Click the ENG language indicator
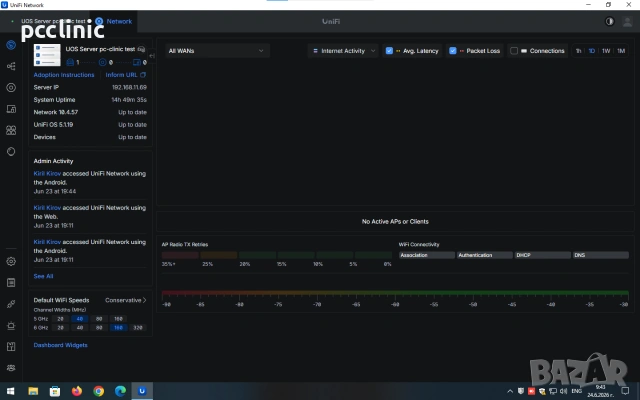640x400 pixels. [576, 391]
